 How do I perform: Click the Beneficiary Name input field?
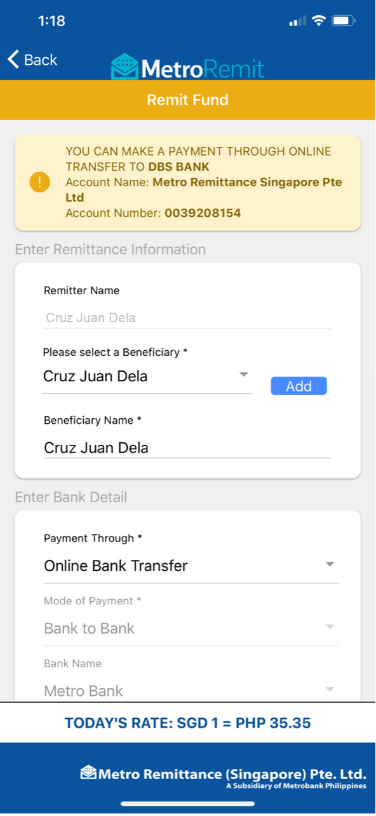(x=187, y=448)
